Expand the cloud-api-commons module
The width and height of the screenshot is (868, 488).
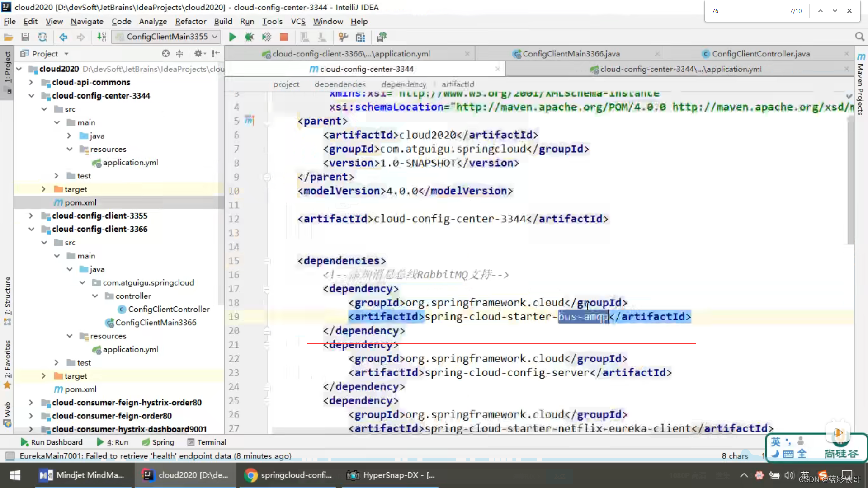pos(31,82)
